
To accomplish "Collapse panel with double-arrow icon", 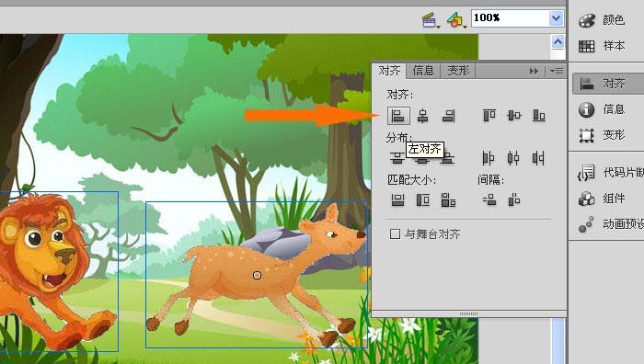I will (534, 71).
